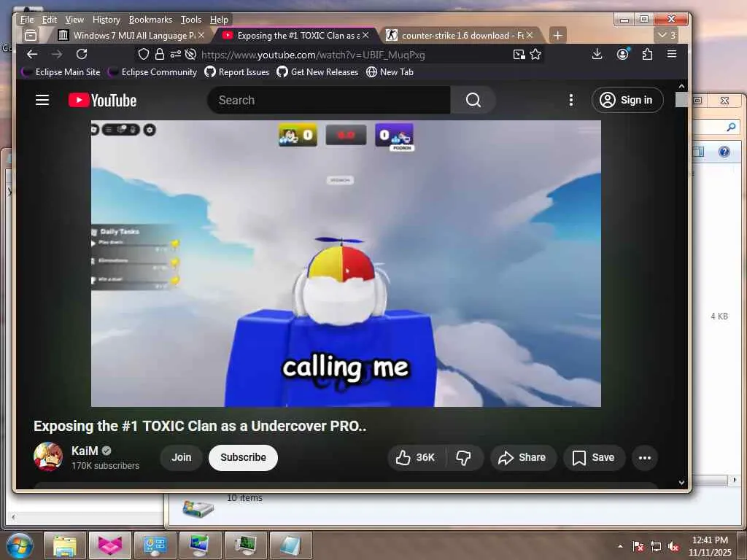Show hidden system tray icons
The width and height of the screenshot is (747, 560).
pyautogui.click(x=620, y=546)
